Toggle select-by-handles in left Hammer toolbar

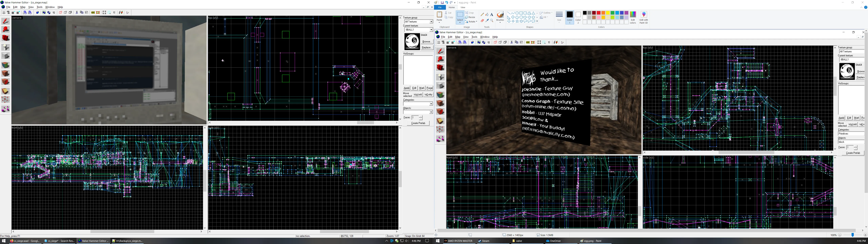[104, 13]
